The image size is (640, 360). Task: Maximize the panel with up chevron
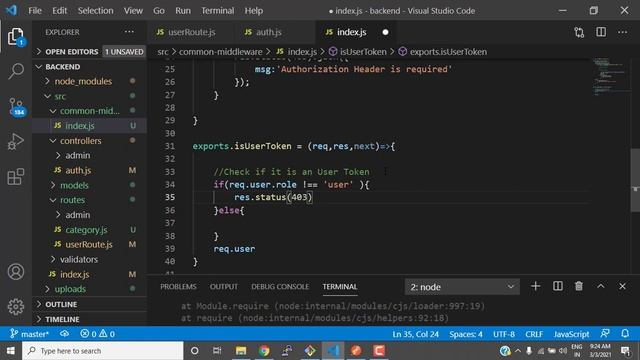[601, 287]
